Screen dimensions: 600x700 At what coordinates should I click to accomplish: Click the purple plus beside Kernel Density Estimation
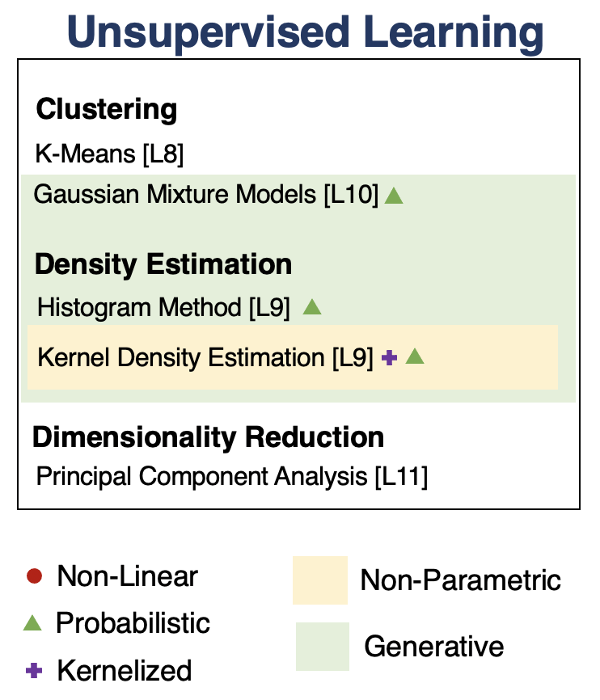pos(389,358)
